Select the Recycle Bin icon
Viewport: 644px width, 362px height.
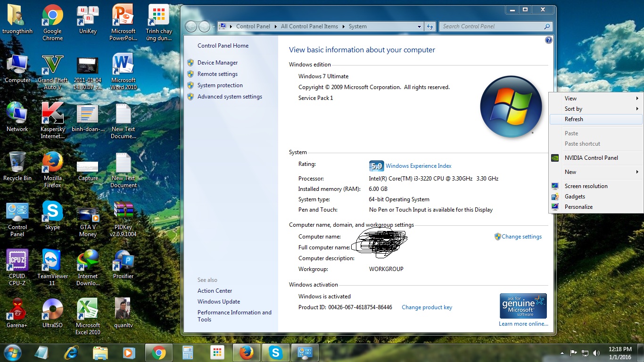pyautogui.click(x=17, y=167)
